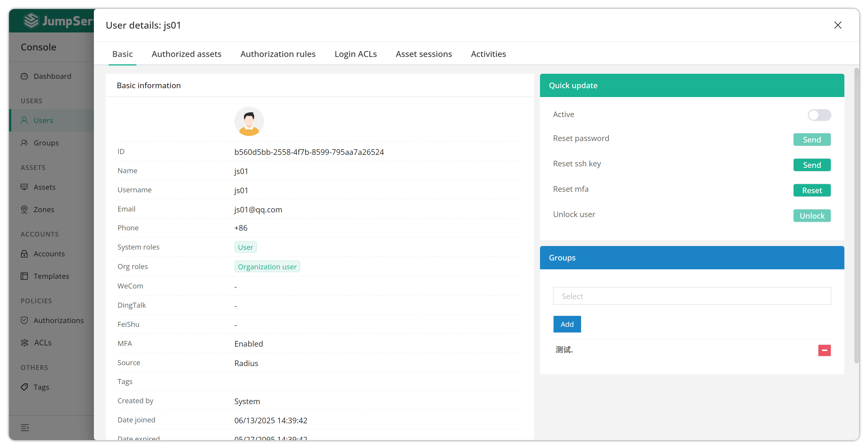Open the Groups Select dropdown
This screenshot has height=446, width=868.
692,296
